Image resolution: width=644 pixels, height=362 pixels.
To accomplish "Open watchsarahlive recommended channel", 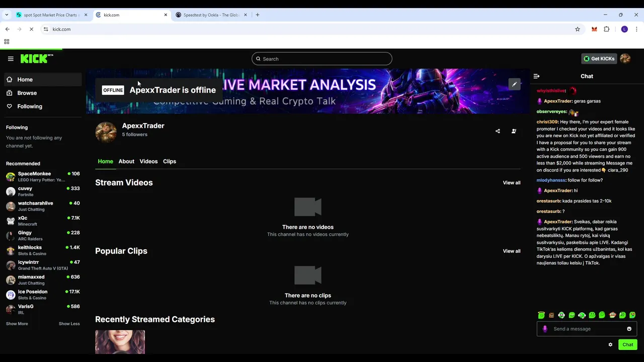I will point(43,206).
